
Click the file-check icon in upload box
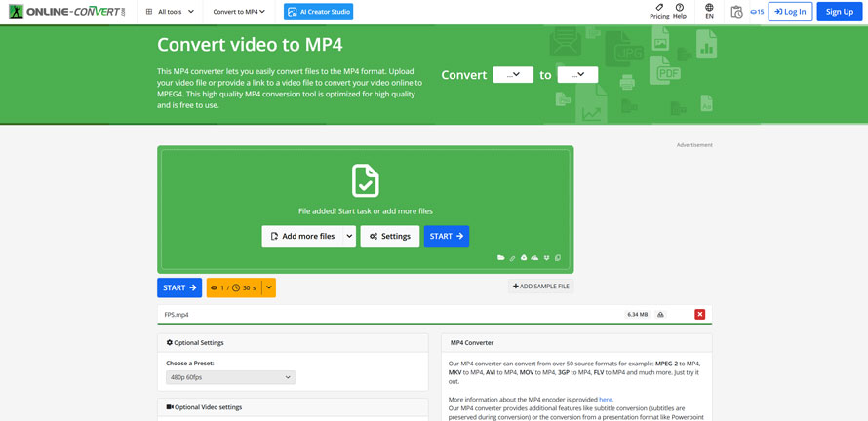tap(366, 180)
